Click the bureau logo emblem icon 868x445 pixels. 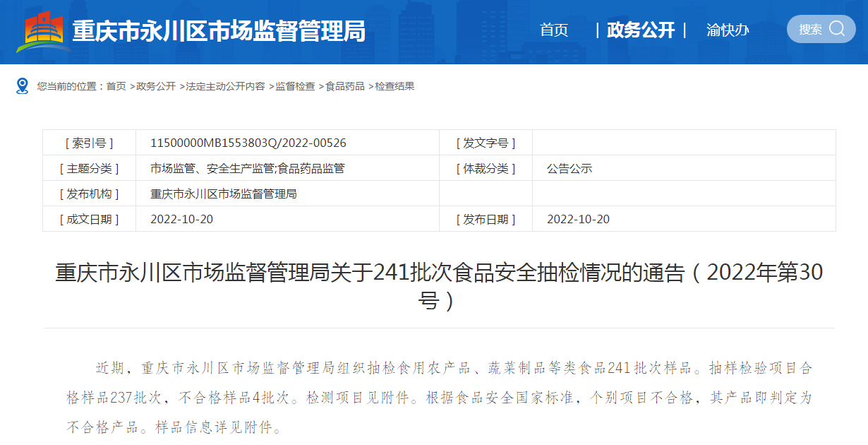click(44, 32)
